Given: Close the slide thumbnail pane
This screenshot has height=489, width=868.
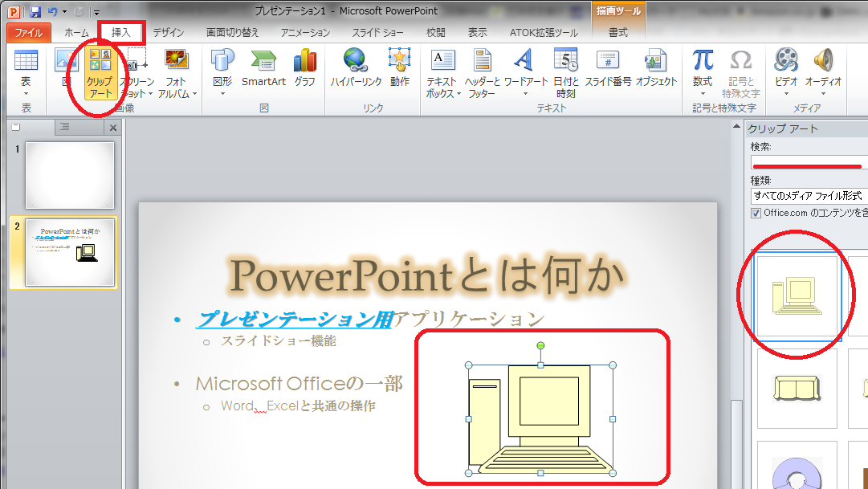Looking at the screenshot, I should (x=113, y=128).
